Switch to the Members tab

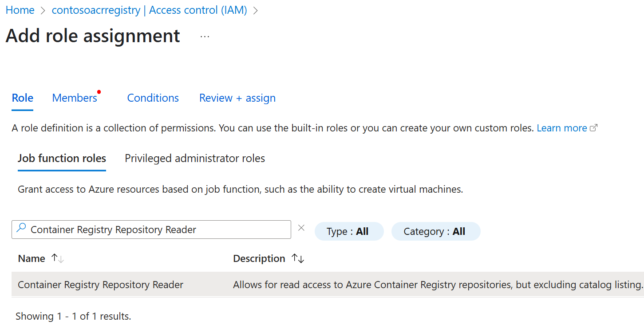75,98
